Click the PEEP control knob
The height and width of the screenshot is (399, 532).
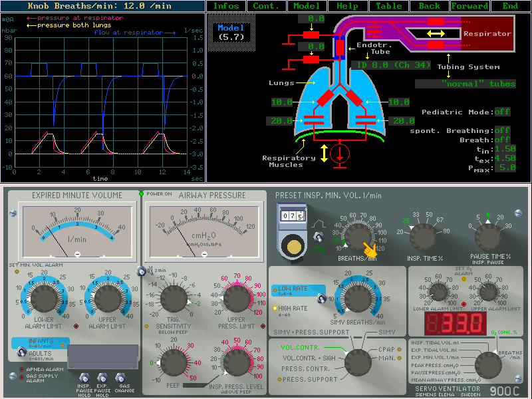click(x=173, y=363)
